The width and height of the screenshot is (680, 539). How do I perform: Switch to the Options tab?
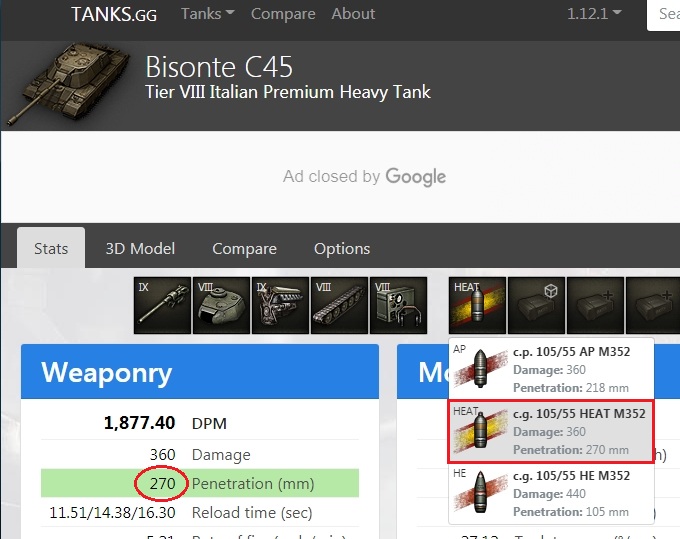click(342, 248)
